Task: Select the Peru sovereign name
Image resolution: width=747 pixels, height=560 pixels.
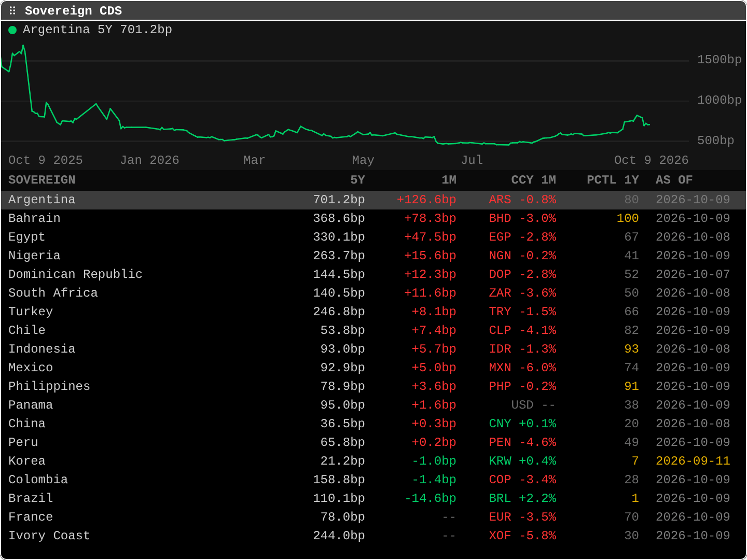Action: 23,442
